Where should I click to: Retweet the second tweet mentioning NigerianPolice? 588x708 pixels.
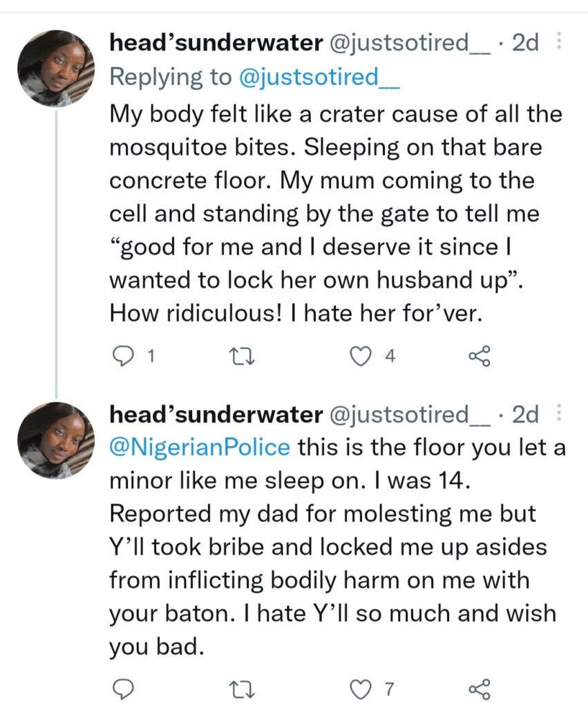(237, 689)
